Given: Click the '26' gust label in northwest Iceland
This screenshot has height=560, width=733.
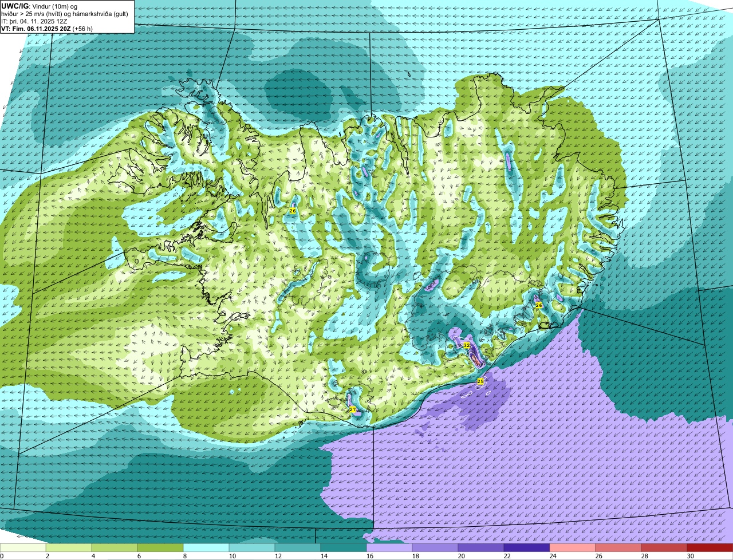Looking at the screenshot, I should pyautogui.click(x=293, y=211).
